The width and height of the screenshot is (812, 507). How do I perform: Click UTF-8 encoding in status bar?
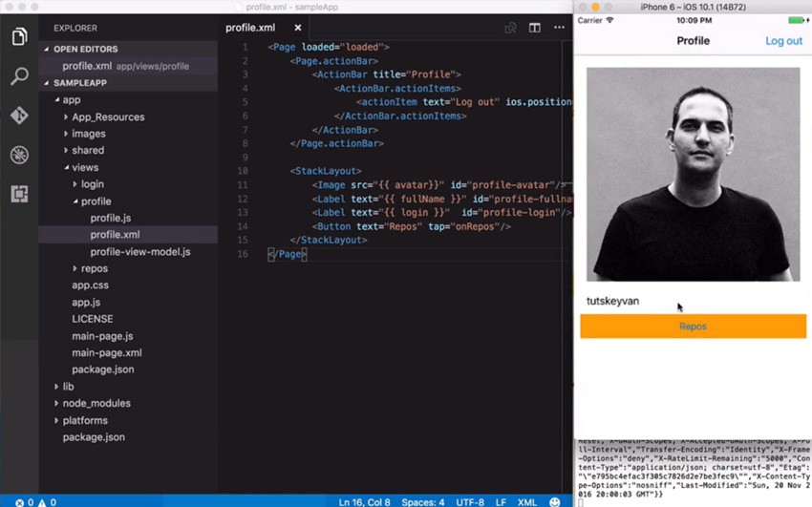(x=470, y=502)
